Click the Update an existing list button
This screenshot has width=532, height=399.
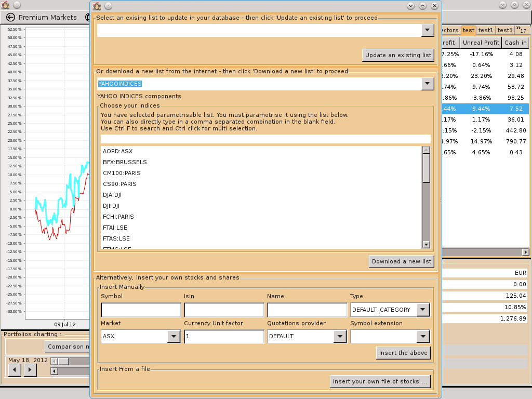click(398, 55)
